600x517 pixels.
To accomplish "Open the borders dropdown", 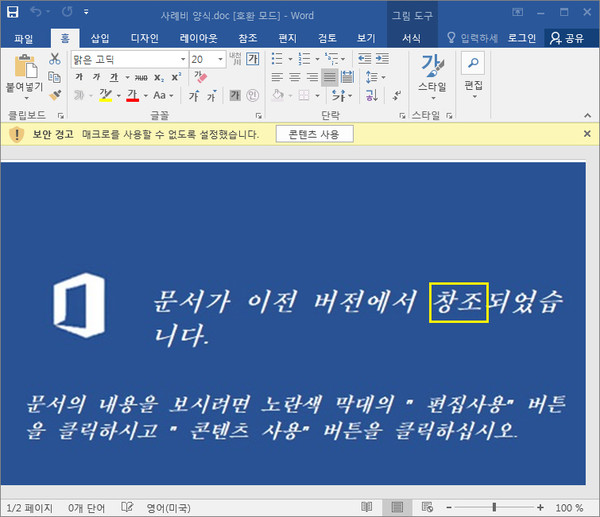I will (x=318, y=96).
